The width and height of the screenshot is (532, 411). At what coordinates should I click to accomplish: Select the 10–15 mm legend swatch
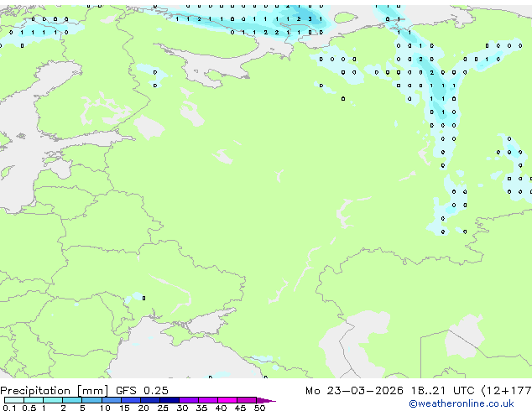pos(111,400)
